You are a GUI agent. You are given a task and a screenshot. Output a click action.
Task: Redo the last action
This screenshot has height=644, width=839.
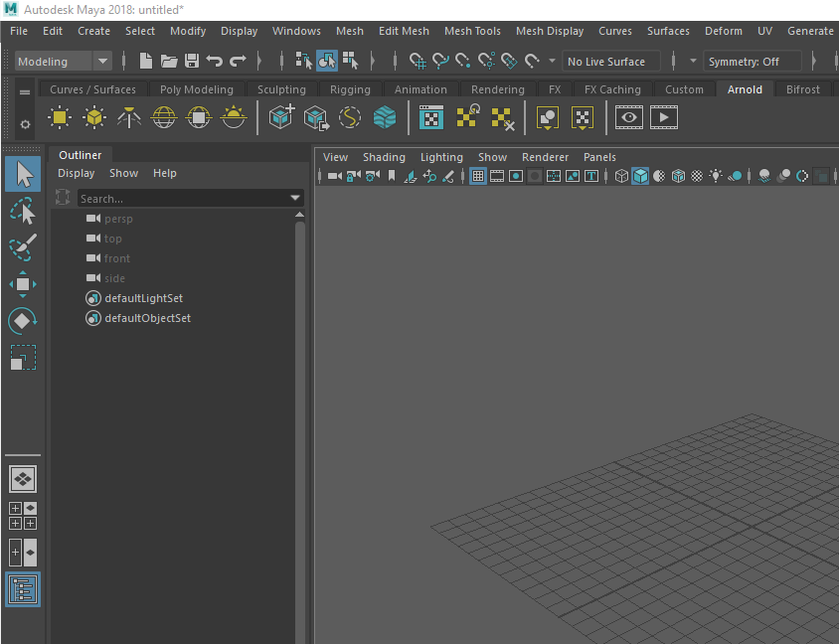tap(239, 61)
